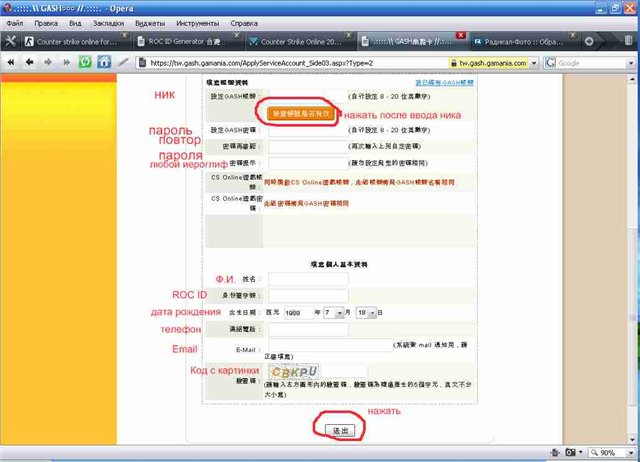Image resolution: width=640 pixels, height=462 pixels.
Task: Open the Opera panels wrench icon
Action: coord(11,41)
